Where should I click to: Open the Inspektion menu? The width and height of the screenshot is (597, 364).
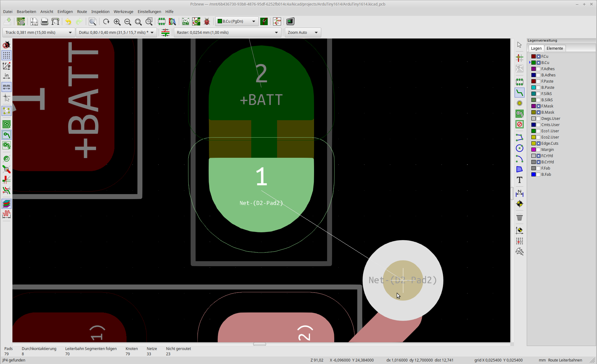[x=100, y=12]
